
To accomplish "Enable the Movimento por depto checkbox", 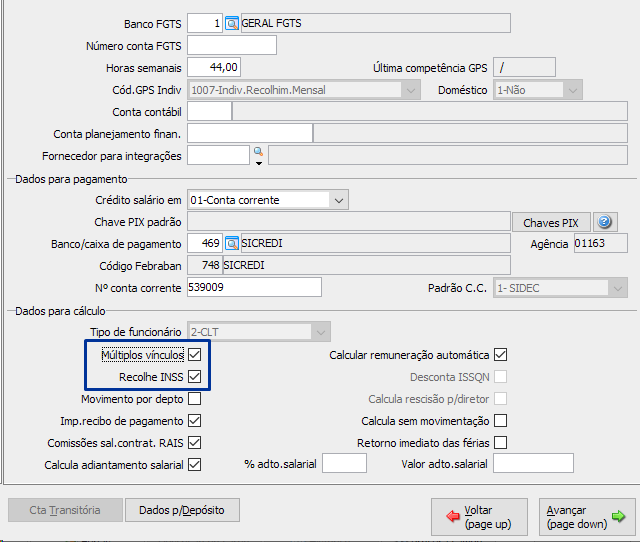I will tap(195, 399).
